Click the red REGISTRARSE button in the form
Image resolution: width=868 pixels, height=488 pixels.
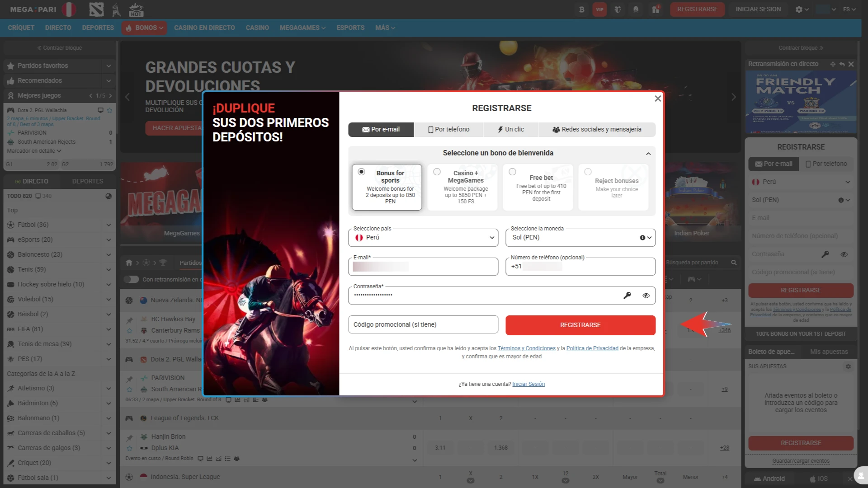[x=580, y=325]
